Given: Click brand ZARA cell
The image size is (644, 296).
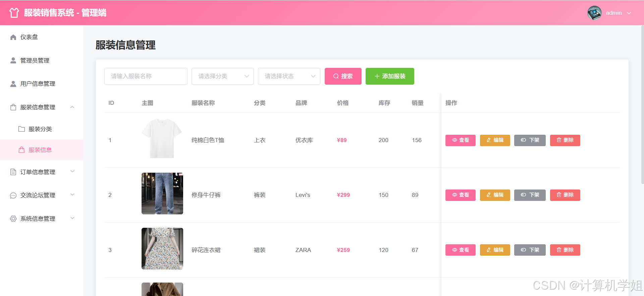Looking at the screenshot, I should (303, 250).
